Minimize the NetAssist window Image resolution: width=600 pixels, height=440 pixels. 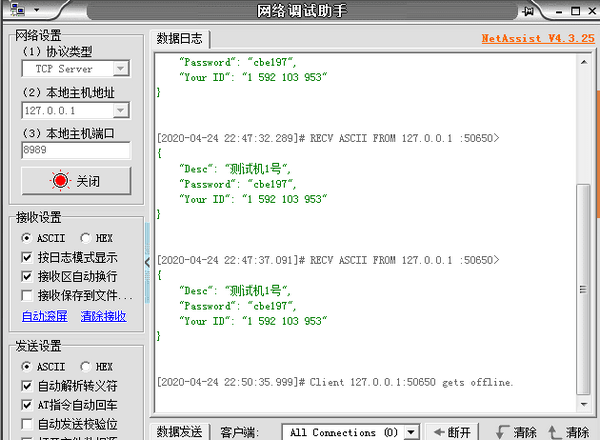[x=559, y=11]
